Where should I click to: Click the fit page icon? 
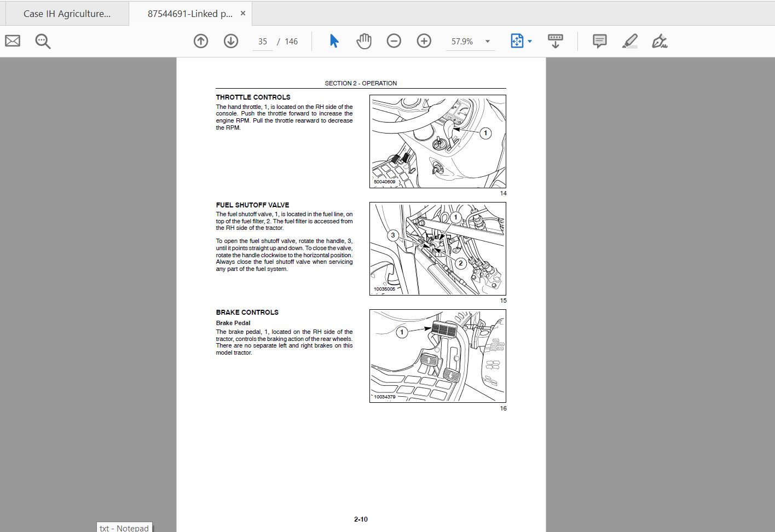pos(517,41)
